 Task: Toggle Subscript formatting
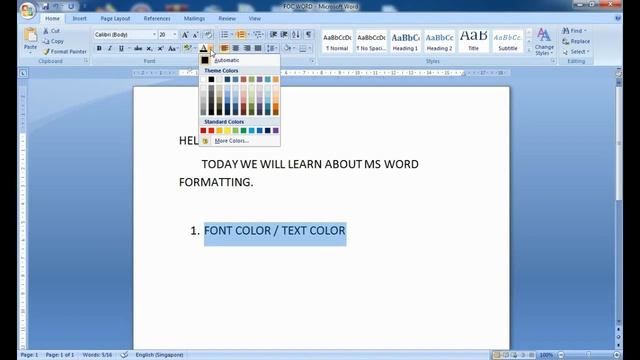149,49
